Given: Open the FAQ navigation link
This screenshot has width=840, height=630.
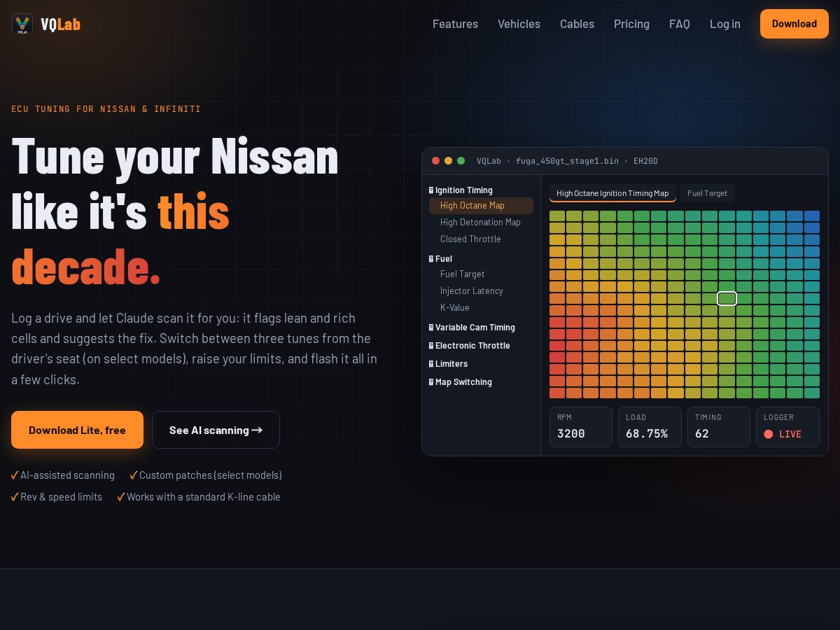Looking at the screenshot, I should coord(680,24).
